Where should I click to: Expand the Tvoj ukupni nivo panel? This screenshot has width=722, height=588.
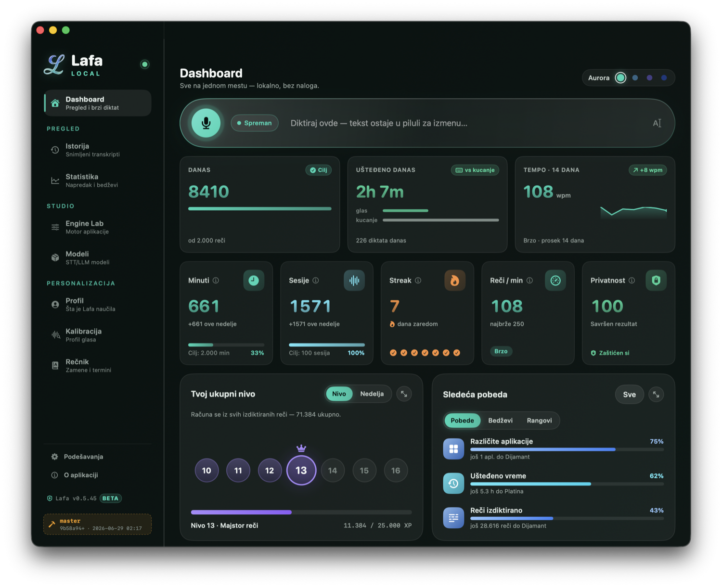click(x=404, y=394)
